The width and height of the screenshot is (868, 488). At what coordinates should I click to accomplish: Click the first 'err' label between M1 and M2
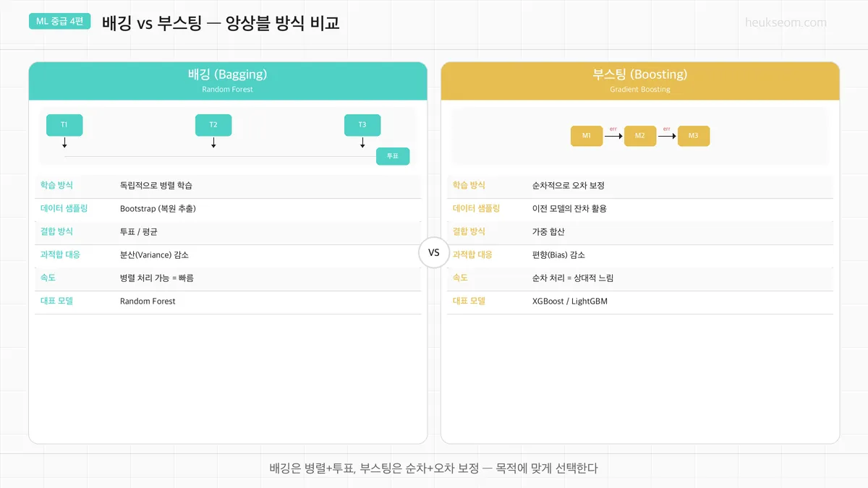(x=613, y=129)
